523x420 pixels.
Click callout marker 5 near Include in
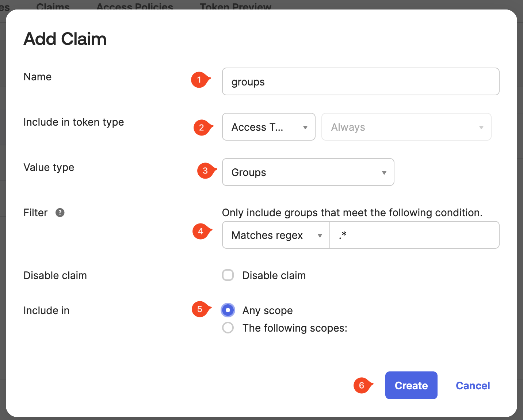click(199, 309)
